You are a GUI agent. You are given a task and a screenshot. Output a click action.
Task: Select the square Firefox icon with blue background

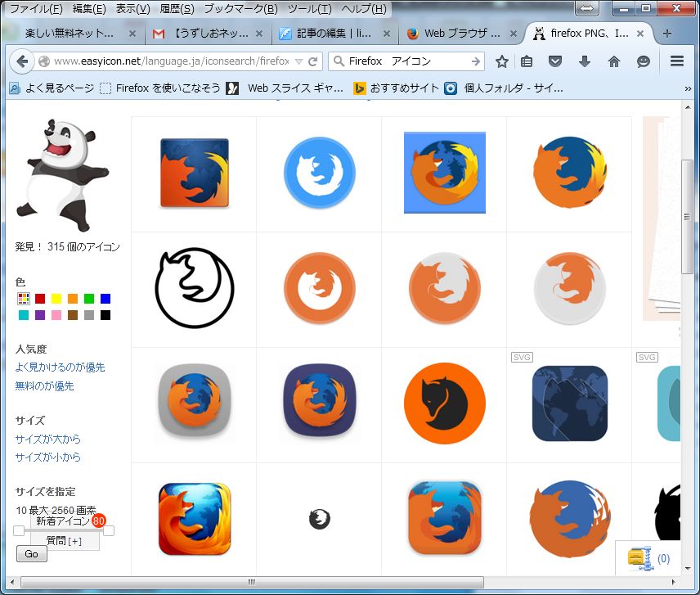[x=194, y=173]
